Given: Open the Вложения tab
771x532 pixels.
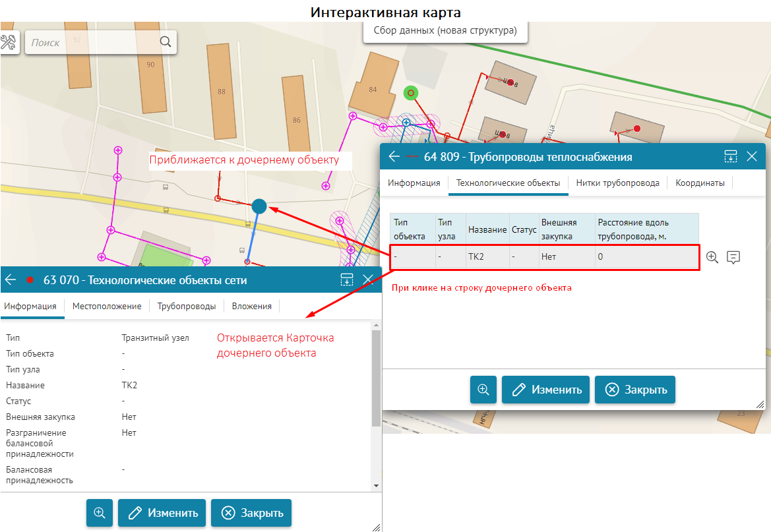Looking at the screenshot, I should pyautogui.click(x=251, y=306).
